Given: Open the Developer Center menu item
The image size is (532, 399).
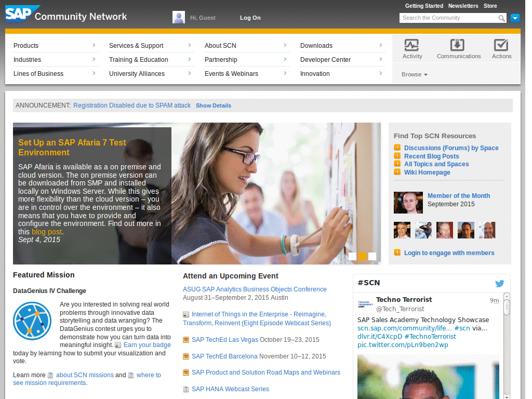Looking at the screenshot, I should [325, 60].
